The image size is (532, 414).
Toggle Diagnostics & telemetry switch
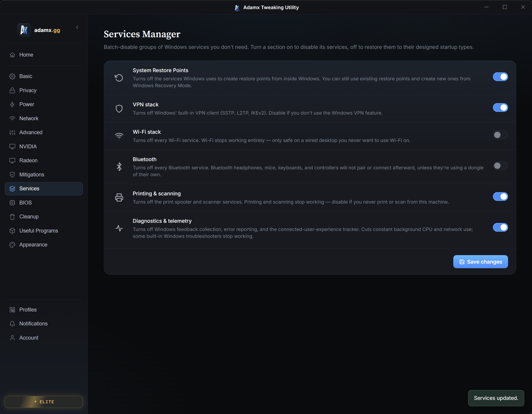500,227
